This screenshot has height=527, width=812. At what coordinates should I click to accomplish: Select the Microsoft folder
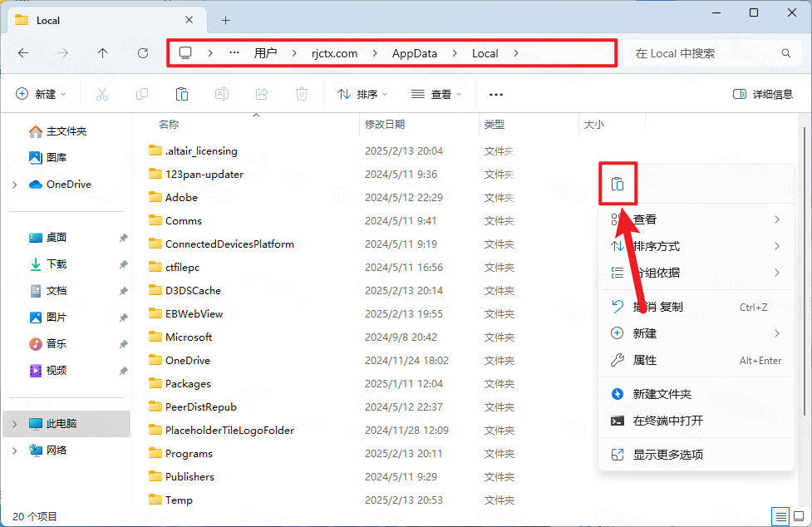[x=189, y=337]
